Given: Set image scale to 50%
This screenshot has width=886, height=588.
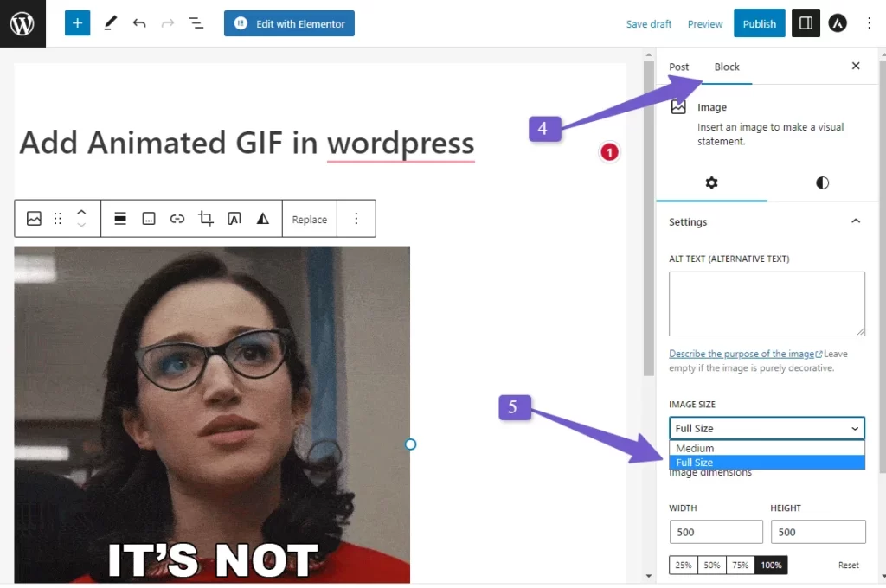Looking at the screenshot, I should [x=712, y=565].
